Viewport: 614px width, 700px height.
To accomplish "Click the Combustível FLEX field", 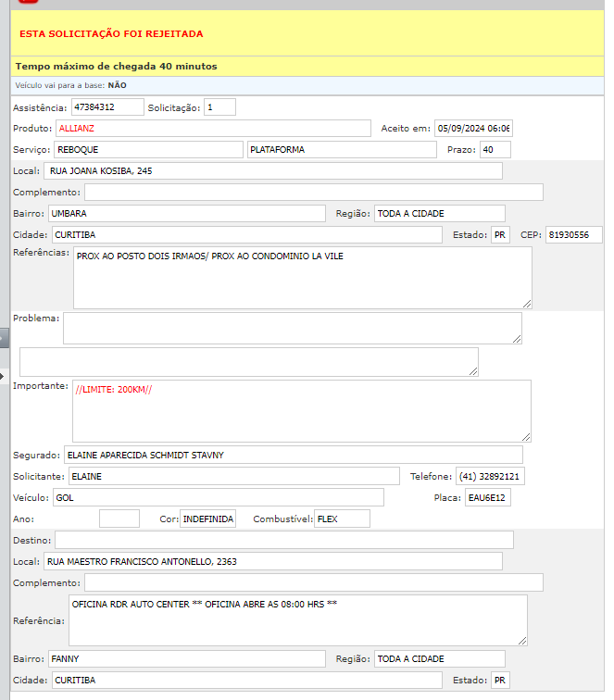I will 342,519.
